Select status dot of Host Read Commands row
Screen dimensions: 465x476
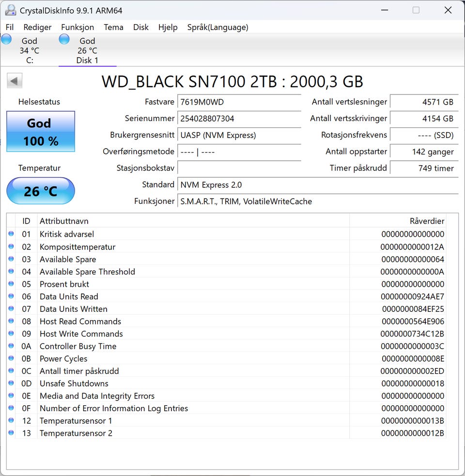[11, 321]
